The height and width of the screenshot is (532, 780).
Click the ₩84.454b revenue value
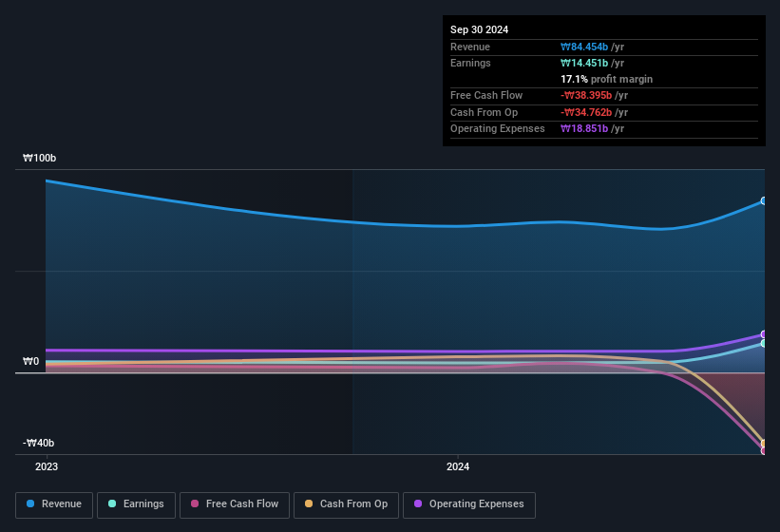point(584,47)
